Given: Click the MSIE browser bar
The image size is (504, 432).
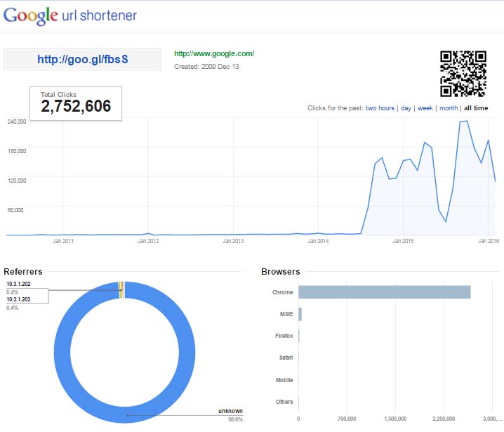Looking at the screenshot, I should [x=300, y=314].
